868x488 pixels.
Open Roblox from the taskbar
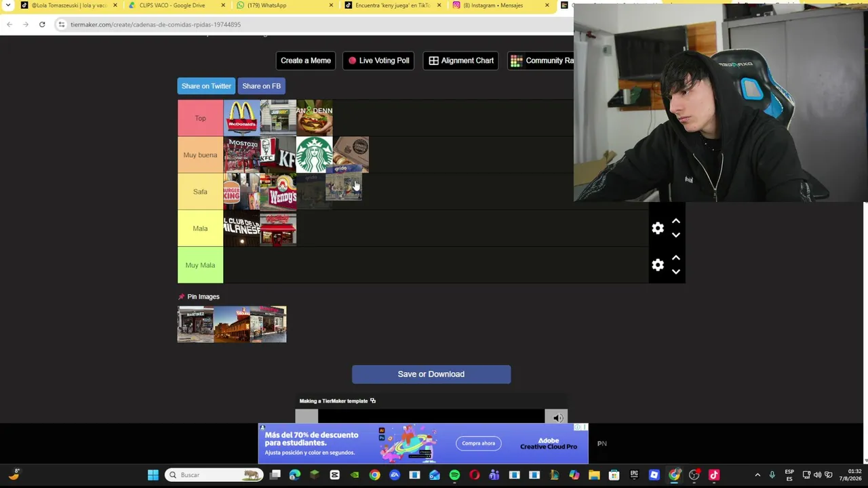(654, 475)
